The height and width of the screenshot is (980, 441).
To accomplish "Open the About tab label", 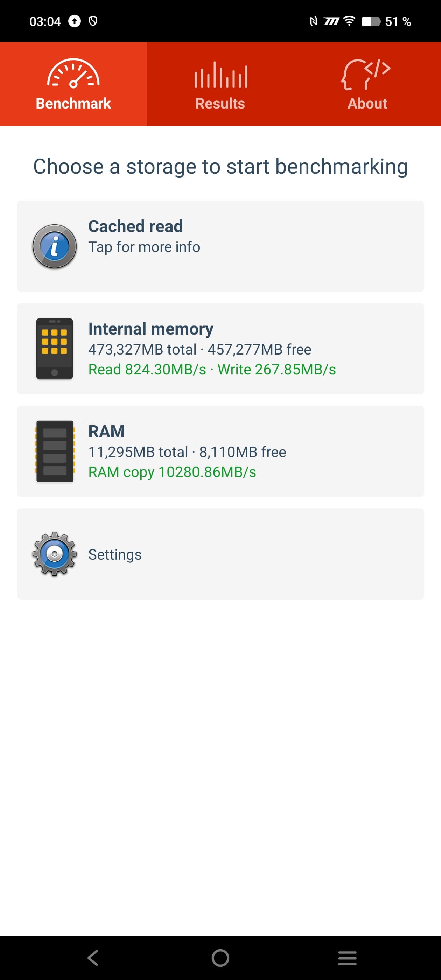I will [367, 104].
